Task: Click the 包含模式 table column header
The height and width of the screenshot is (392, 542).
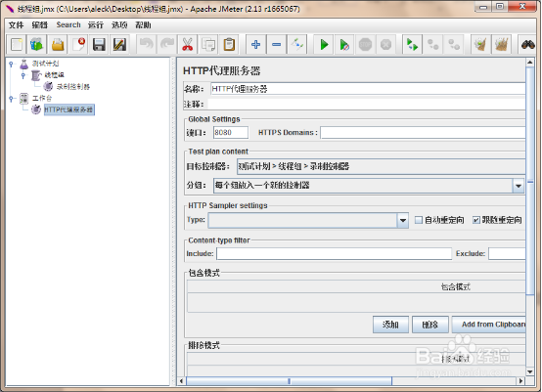Action: pos(356,286)
